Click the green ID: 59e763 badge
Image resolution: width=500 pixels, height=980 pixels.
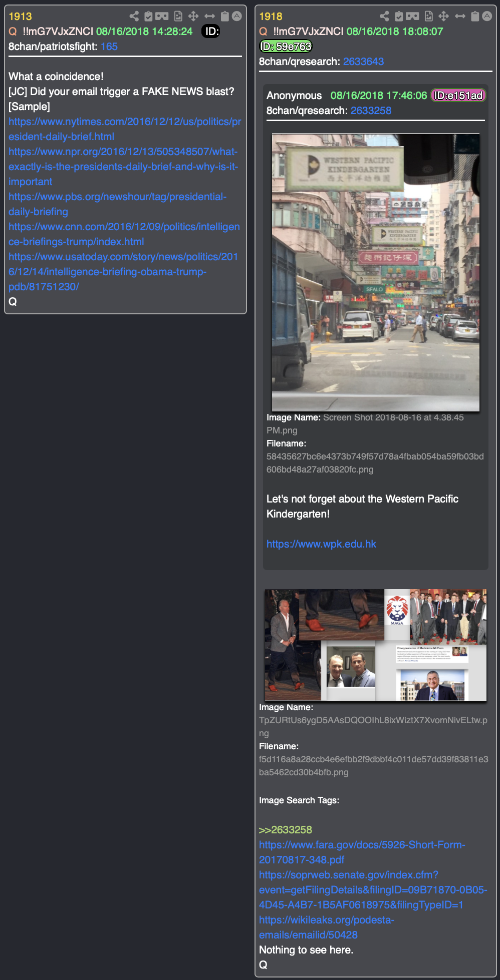(286, 47)
